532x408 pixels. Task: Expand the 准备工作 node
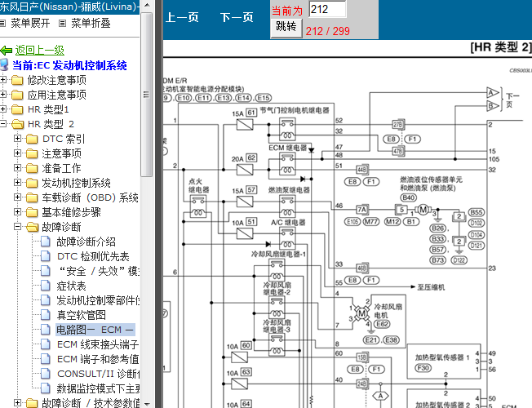pyautogui.click(x=18, y=167)
